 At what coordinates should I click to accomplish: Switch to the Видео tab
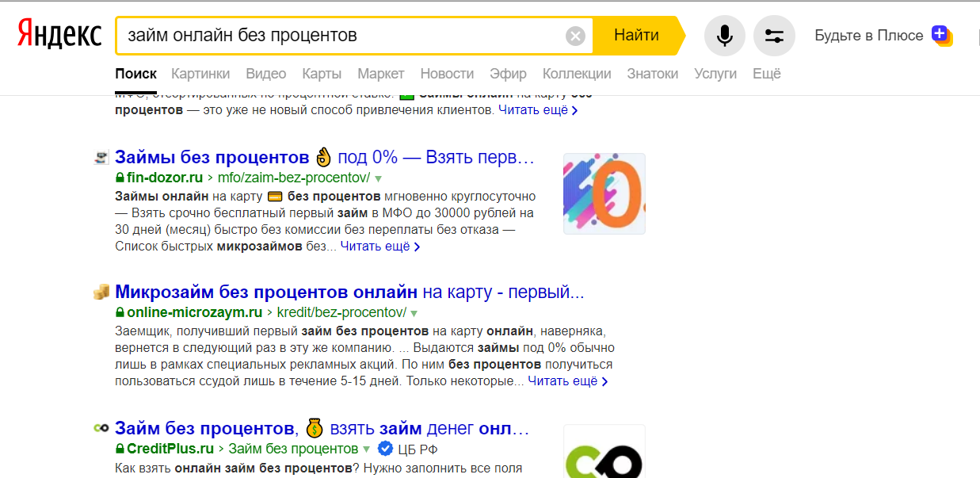(266, 74)
